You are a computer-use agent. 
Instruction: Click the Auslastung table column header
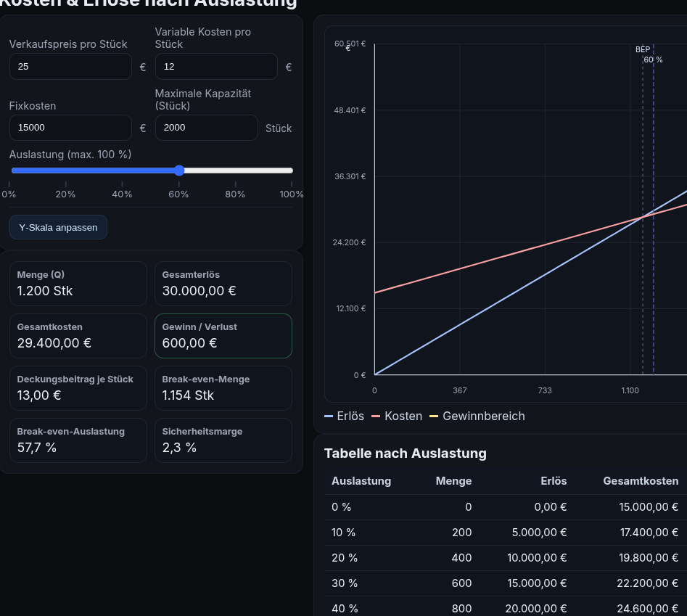tap(361, 481)
